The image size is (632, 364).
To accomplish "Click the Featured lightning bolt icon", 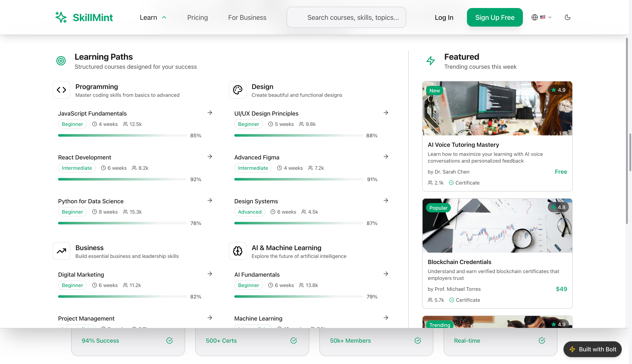I will pos(431,61).
